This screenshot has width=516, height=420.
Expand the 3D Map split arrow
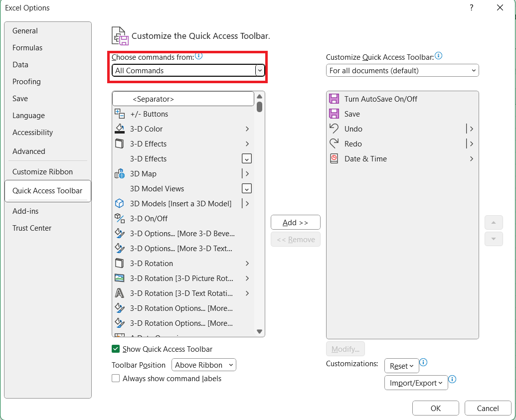coord(247,173)
